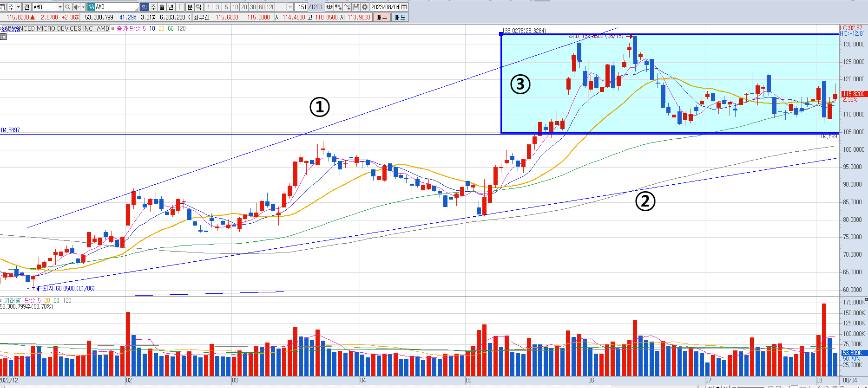Choose the 20 interval button
Image resolution: width=868 pixels, height=388 pixels.
click(244, 7)
